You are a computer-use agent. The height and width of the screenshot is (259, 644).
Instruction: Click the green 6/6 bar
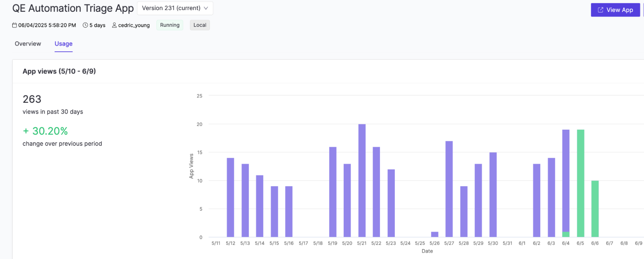pos(595,209)
